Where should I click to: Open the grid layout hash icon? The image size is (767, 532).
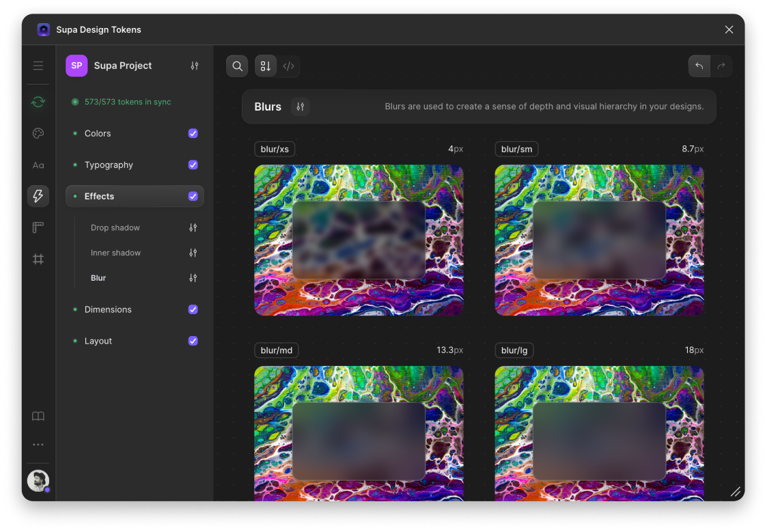click(38, 259)
